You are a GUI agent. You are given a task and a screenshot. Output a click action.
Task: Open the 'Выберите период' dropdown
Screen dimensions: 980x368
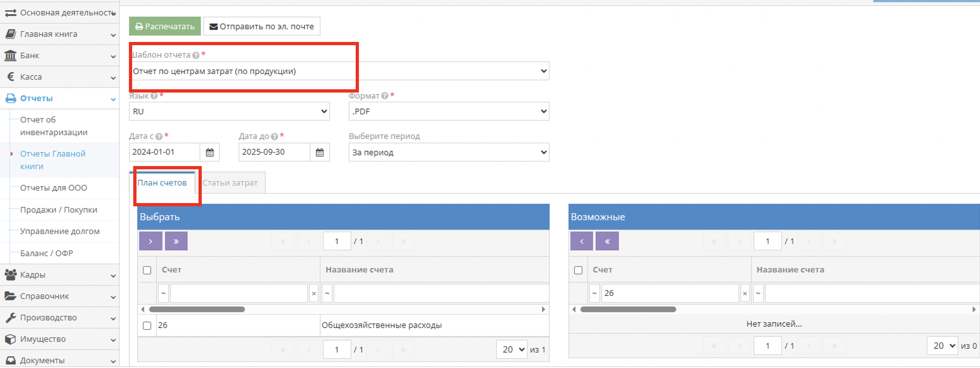tap(449, 152)
